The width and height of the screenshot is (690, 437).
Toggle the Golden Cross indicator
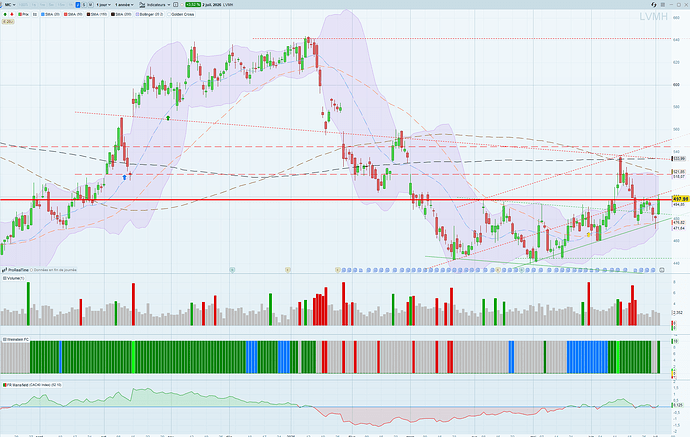tap(181, 15)
